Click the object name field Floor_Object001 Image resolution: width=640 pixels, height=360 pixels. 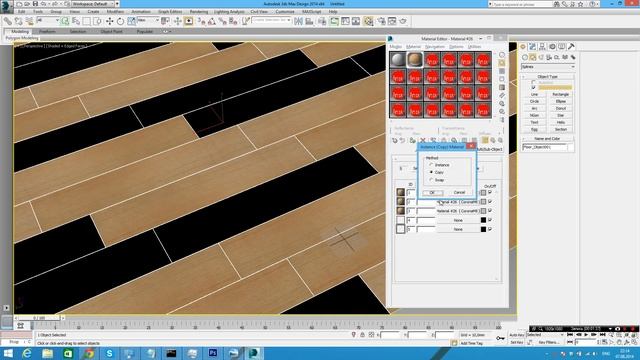pos(544,147)
